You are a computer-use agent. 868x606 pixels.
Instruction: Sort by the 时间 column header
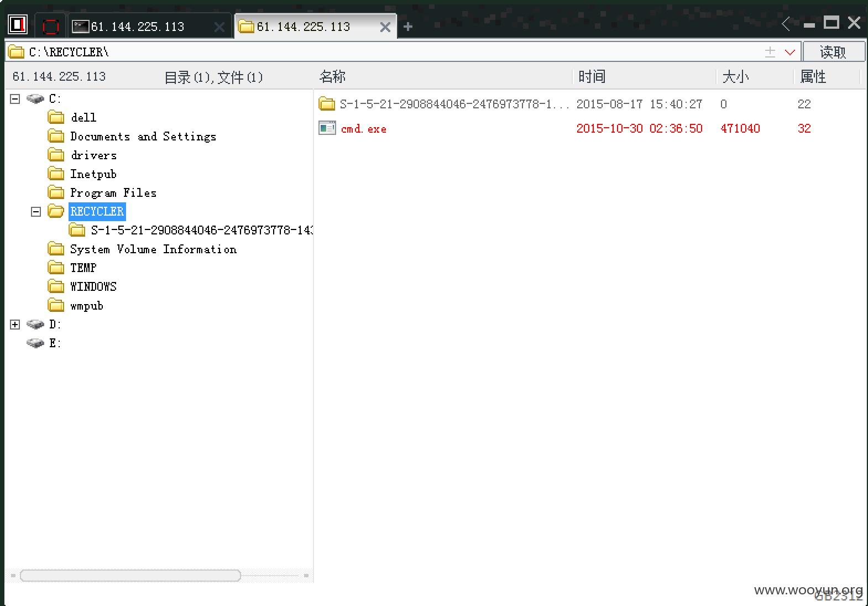(592, 77)
